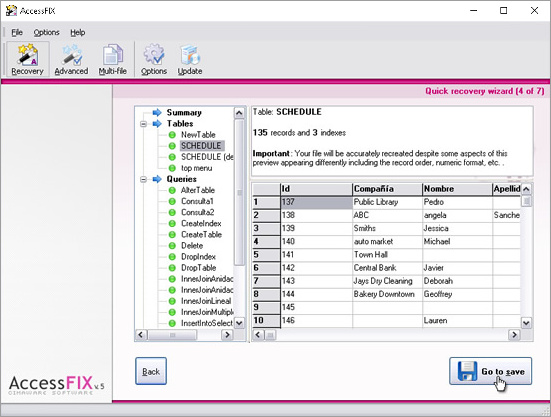Select the AlterTable query
Screen dimensions: 551x417
point(198,190)
